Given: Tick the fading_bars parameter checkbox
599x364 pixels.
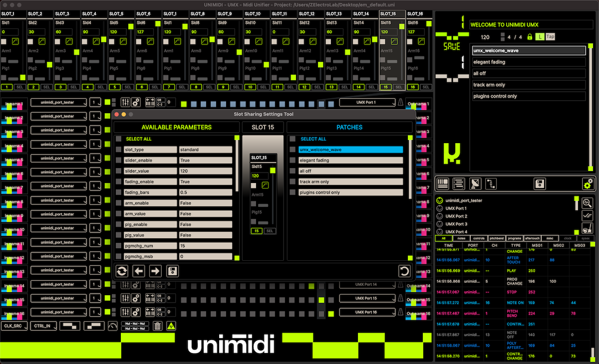Looking at the screenshot, I should coord(118,192).
